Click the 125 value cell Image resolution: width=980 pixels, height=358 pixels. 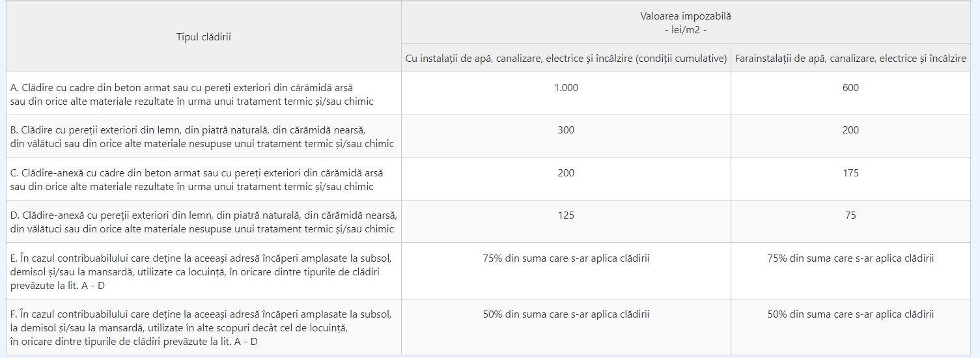pos(566,215)
